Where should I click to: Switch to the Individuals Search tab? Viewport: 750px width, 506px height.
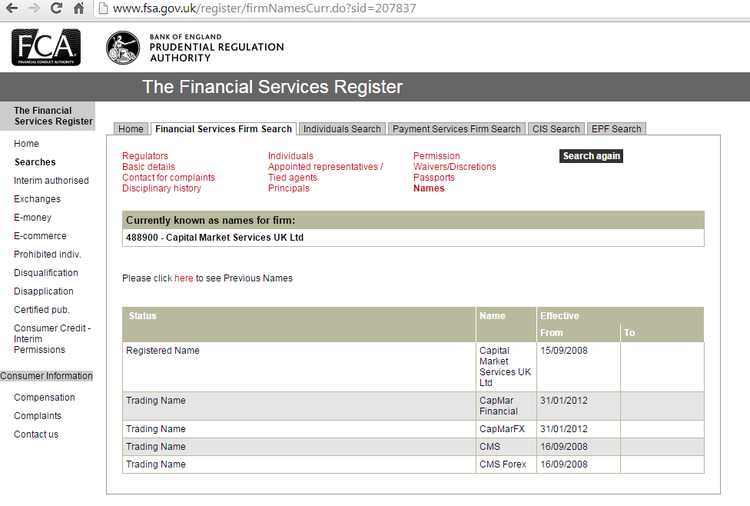[341, 129]
